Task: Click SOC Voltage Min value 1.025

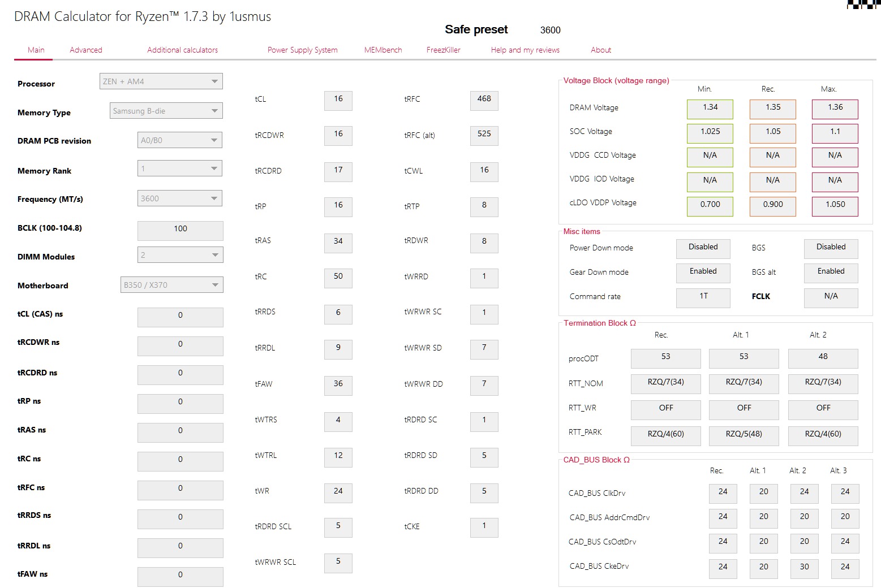Action: pos(710,133)
